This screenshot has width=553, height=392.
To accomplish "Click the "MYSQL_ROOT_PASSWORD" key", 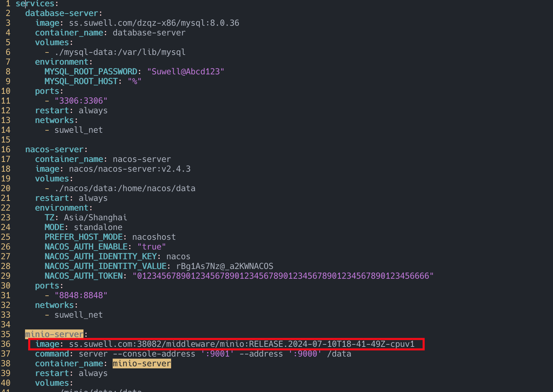I will (91, 72).
